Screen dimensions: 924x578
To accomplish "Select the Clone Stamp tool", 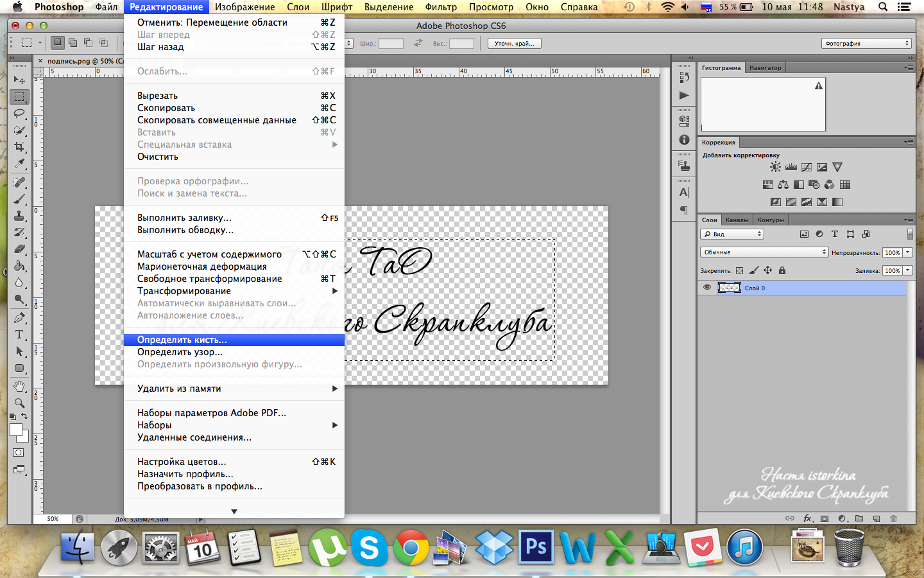I will point(19,216).
